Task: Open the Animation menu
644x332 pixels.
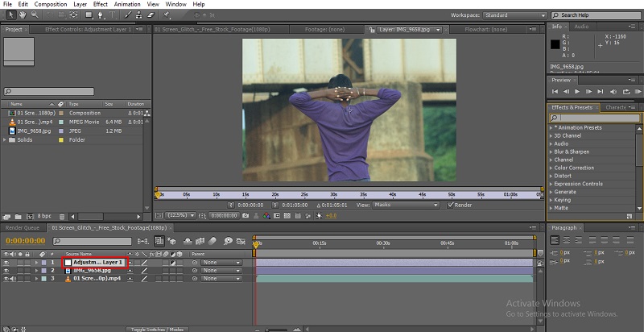Action: tap(127, 4)
